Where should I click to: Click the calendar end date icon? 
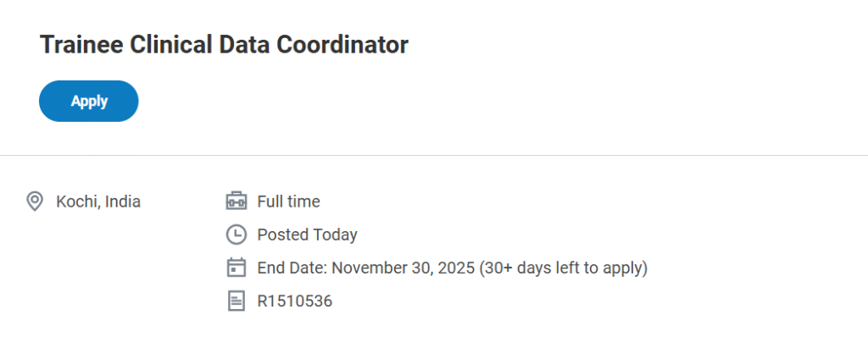(x=236, y=268)
